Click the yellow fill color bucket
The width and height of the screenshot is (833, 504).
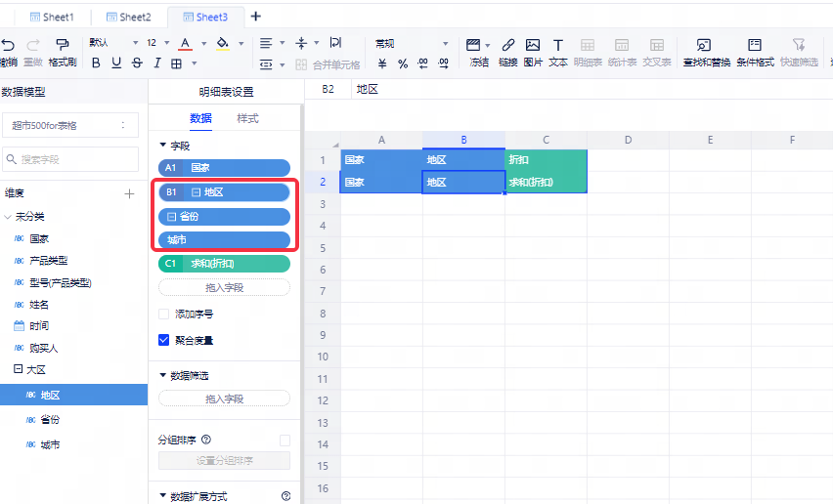point(222,44)
